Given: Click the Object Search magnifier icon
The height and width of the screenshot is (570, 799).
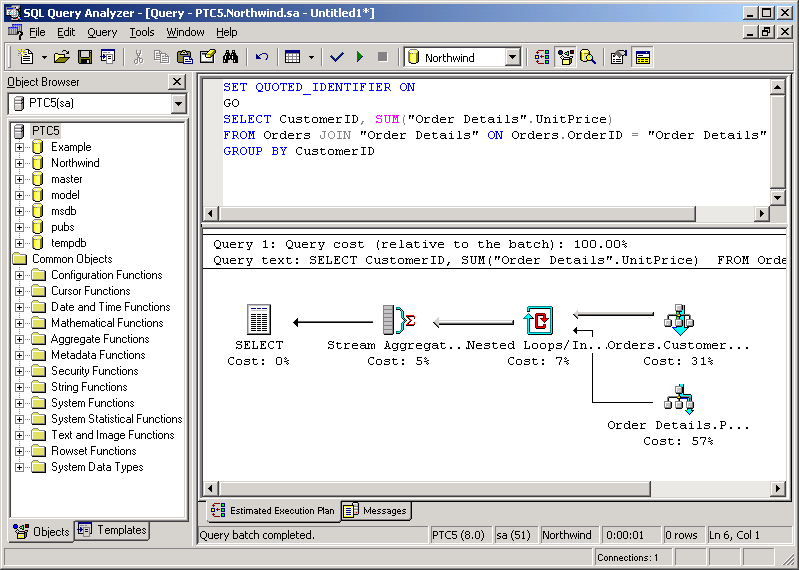Looking at the screenshot, I should [589, 57].
